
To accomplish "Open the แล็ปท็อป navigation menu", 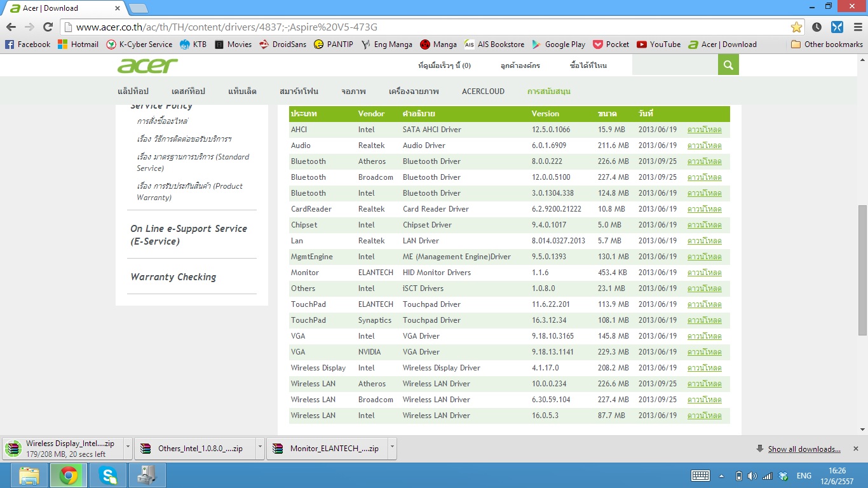I will click(133, 91).
